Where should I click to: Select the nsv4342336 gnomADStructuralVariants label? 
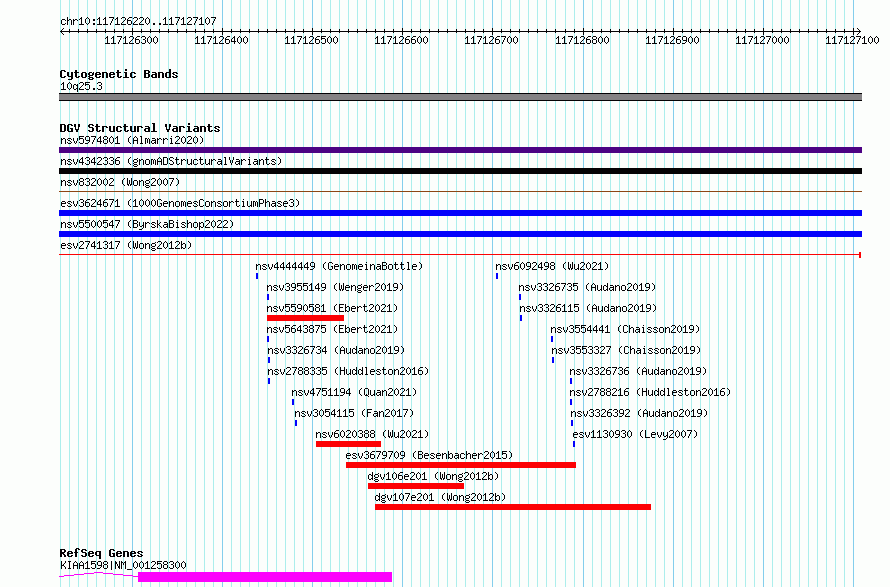[x=171, y=161]
